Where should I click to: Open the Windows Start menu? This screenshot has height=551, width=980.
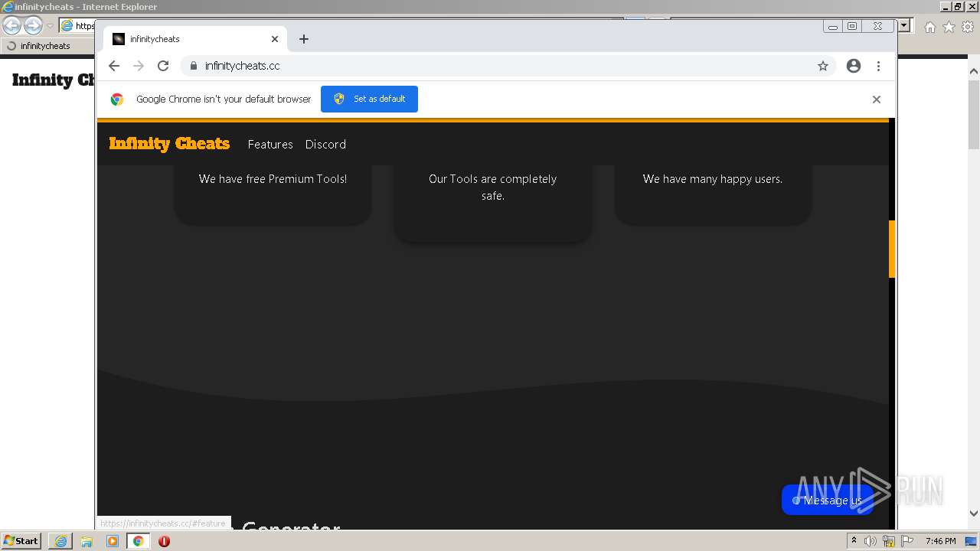[x=21, y=541]
